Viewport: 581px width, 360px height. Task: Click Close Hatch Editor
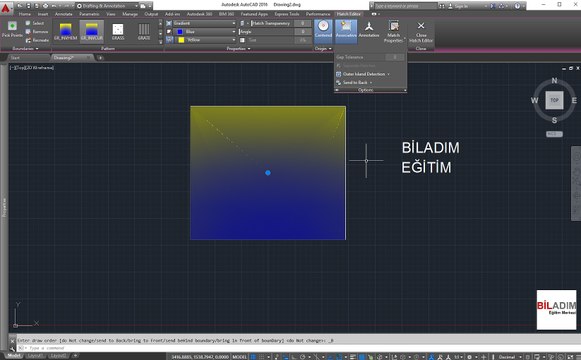[x=421, y=31]
